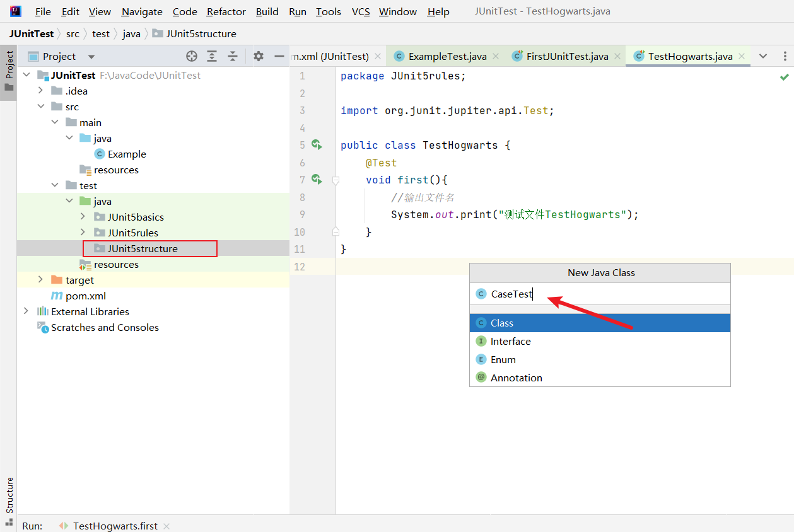This screenshot has height=532, width=794.
Task: Close the TestHogwarts.java editor tab
Action: click(742, 56)
